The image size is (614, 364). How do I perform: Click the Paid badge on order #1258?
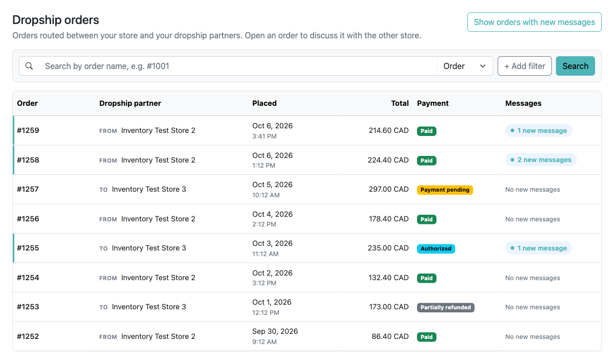tap(427, 161)
